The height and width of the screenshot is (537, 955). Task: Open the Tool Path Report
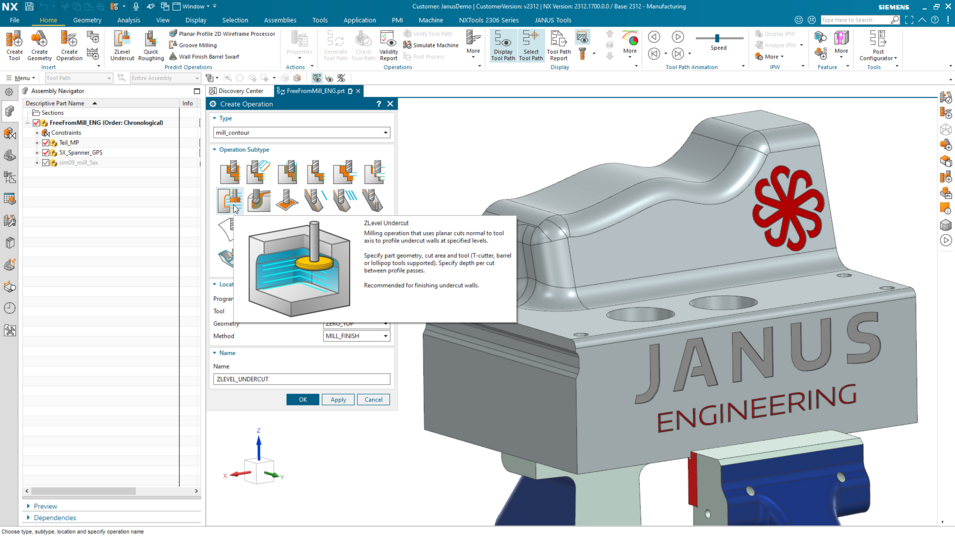pyautogui.click(x=559, y=46)
